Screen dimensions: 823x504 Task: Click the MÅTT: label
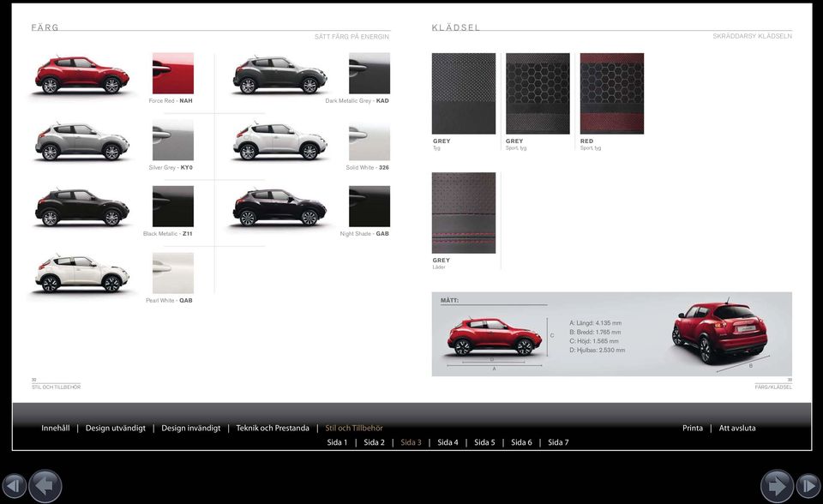[x=449, y=300]
